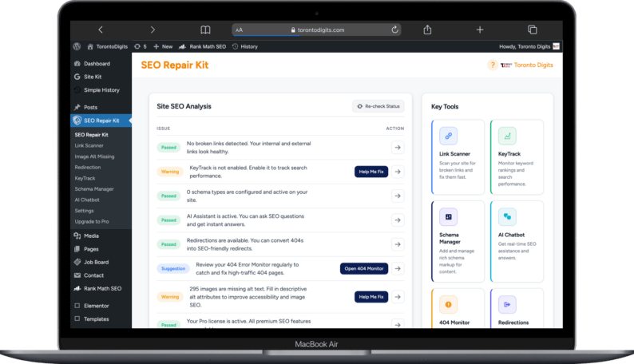Screen dimensions: 634x364
Task: Open Image Alt Missing submenu item
Action: pos(94,156)
